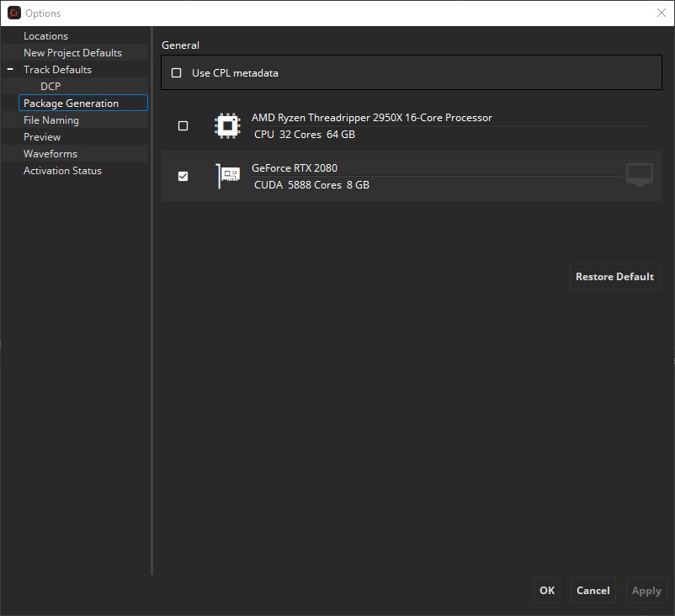Click the GeForce graphics card icon

(x=228, y=176)
